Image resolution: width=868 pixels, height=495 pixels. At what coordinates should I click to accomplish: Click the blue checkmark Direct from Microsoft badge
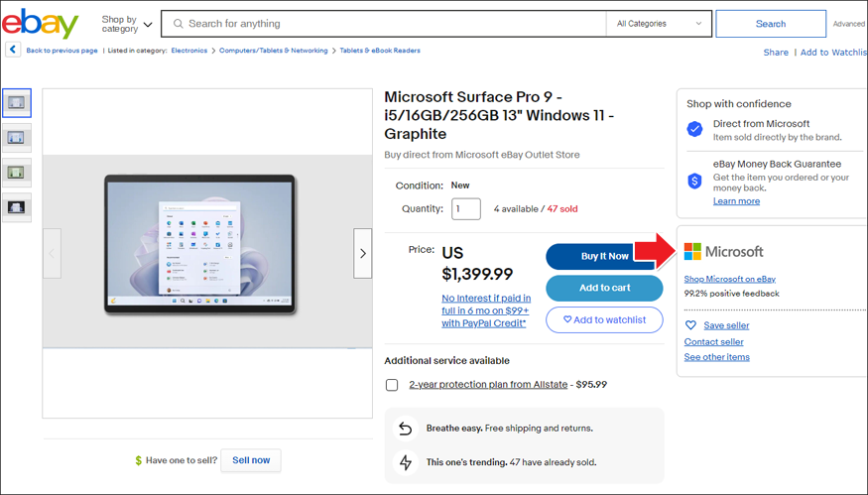(694, 130)
